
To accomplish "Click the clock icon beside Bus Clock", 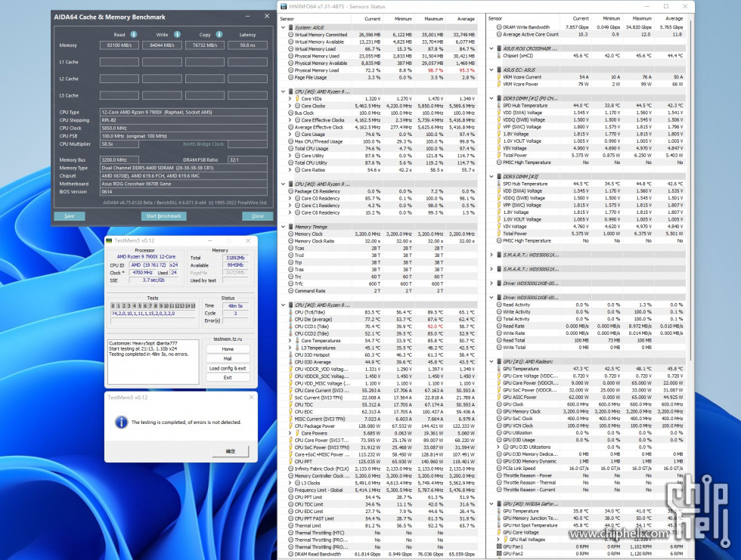I will coord(290,113).
